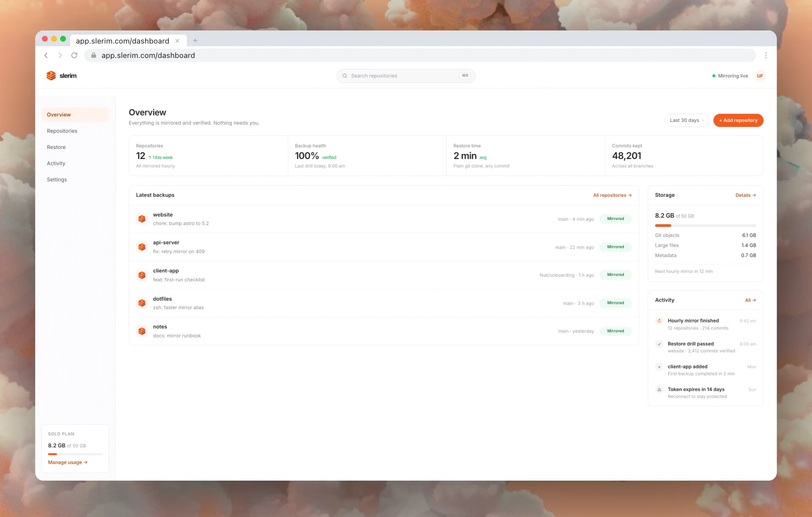The width and height of the screenshot is (812, 517).
Task: Click the client-app added plus icon
Action: click(x=659, y=367)
